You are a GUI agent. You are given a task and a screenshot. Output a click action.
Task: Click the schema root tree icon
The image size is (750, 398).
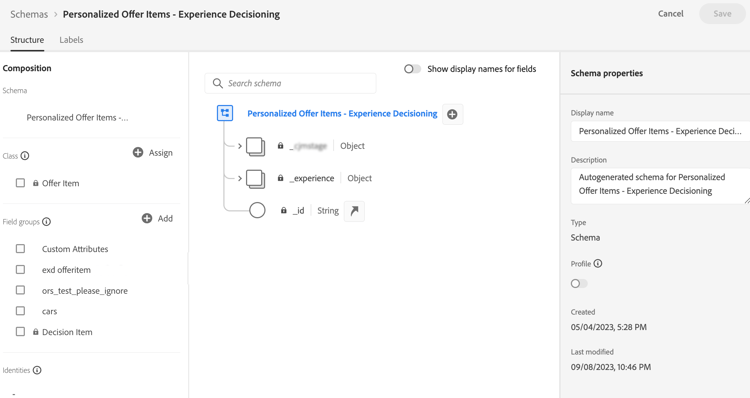point(225,113)
